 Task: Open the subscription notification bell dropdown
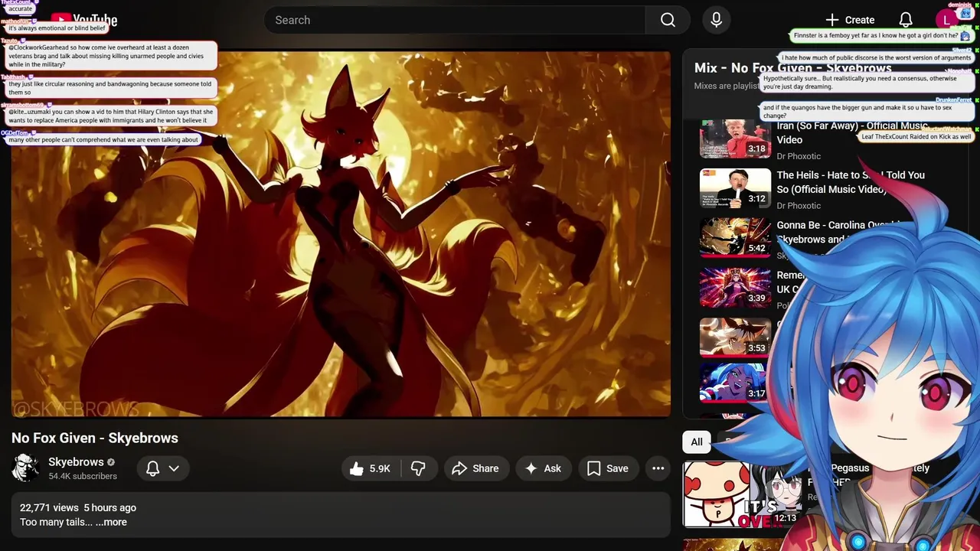(x=163, y=468)
